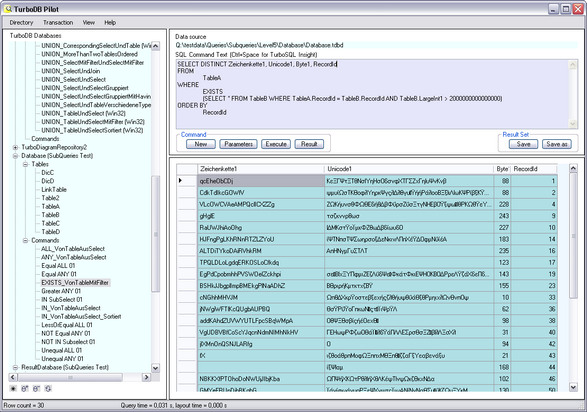Click the results grid scroll down arrow
The height and width of the screenshot is (412, 587).
pyautogui.click(x=573, y=387)
